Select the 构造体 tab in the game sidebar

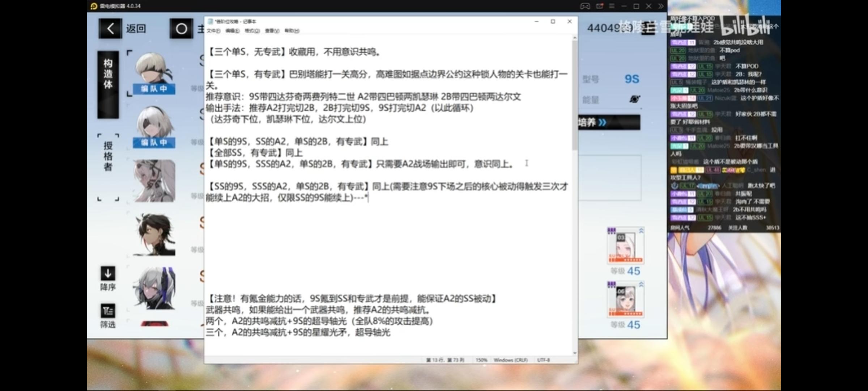coord(108,84)
